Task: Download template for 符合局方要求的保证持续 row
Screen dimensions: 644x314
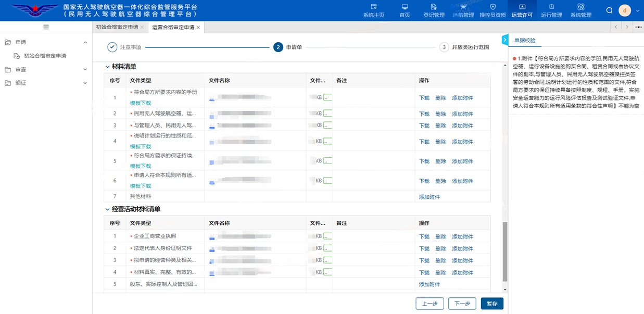Action: click(x=141, y=166)
